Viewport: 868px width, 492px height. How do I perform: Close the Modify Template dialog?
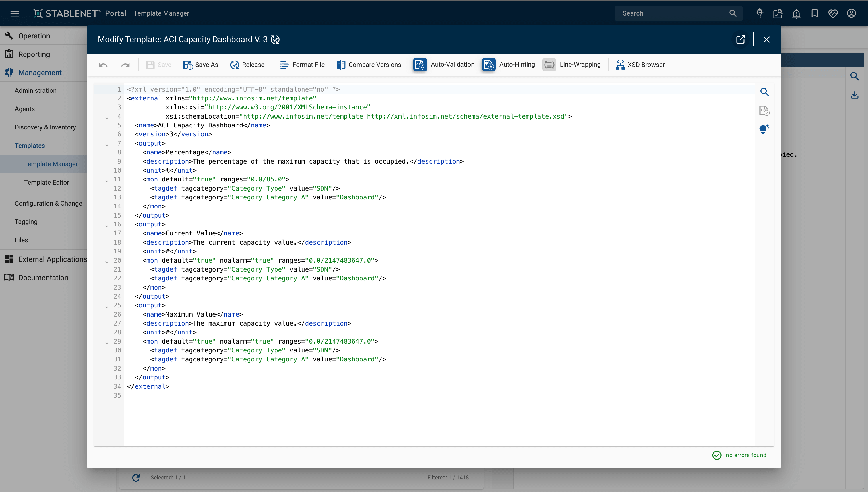766,40
